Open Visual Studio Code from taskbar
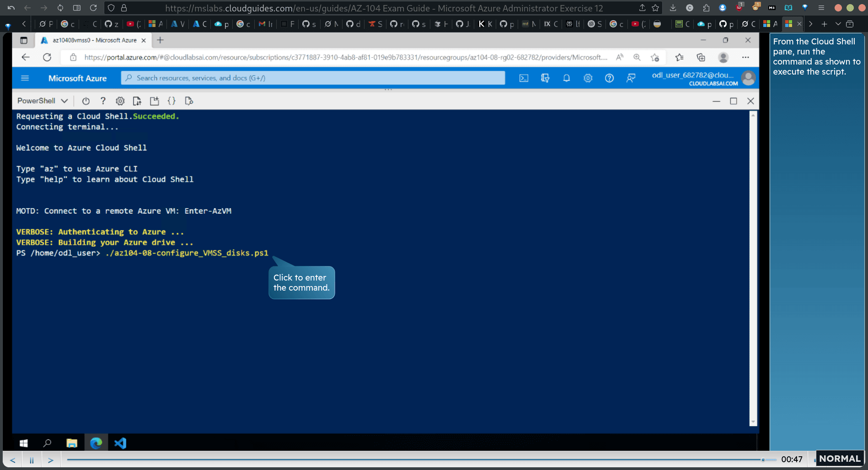This screenshot has height=470, width=868. click(x=120, y=443)
